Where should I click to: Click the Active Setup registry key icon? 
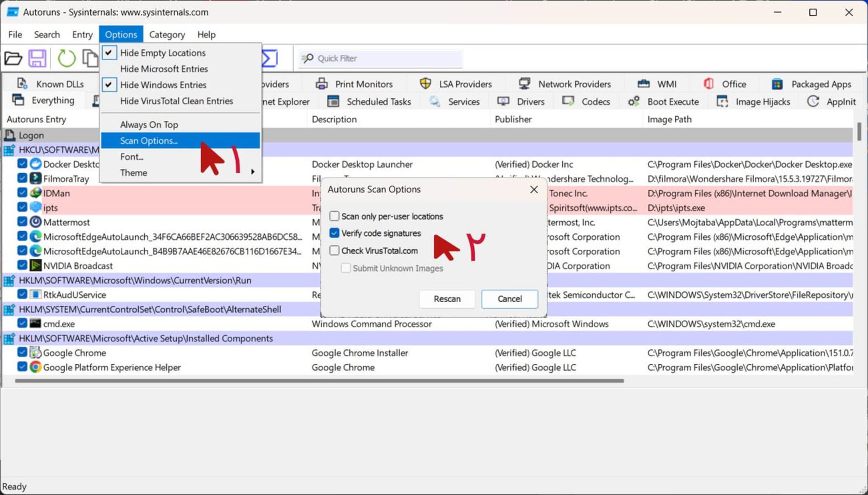pos(9,338)
